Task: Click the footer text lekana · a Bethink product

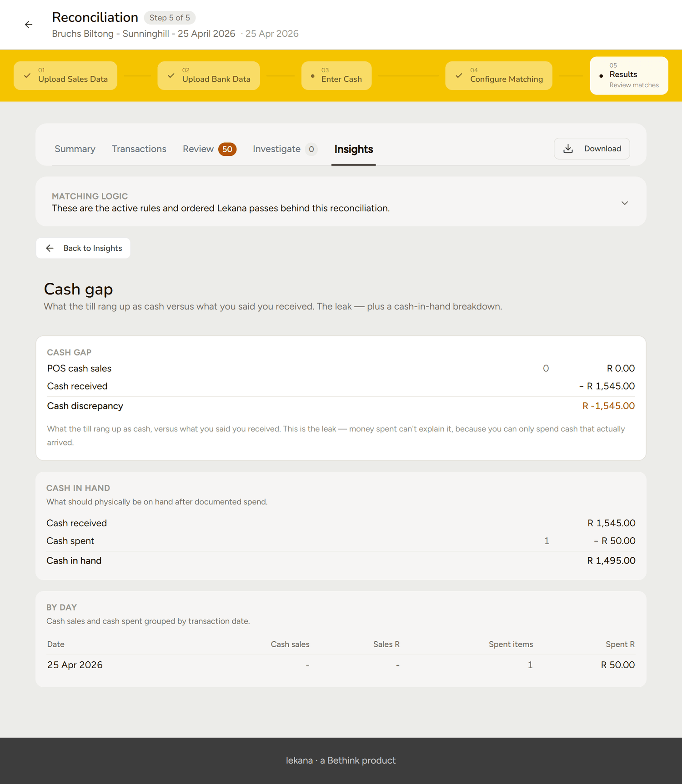Action: (x=341, y=760)
